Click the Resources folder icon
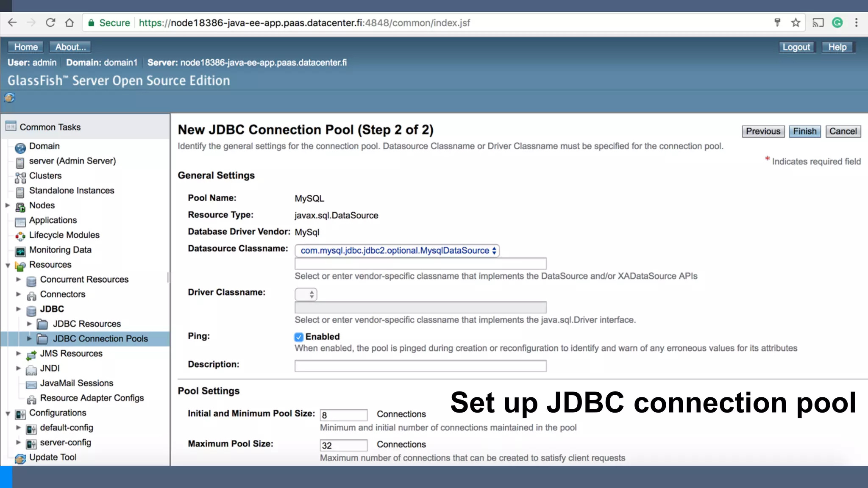This screenshot has width=868, height=488. pyautogui.click(x=20, y=266)
